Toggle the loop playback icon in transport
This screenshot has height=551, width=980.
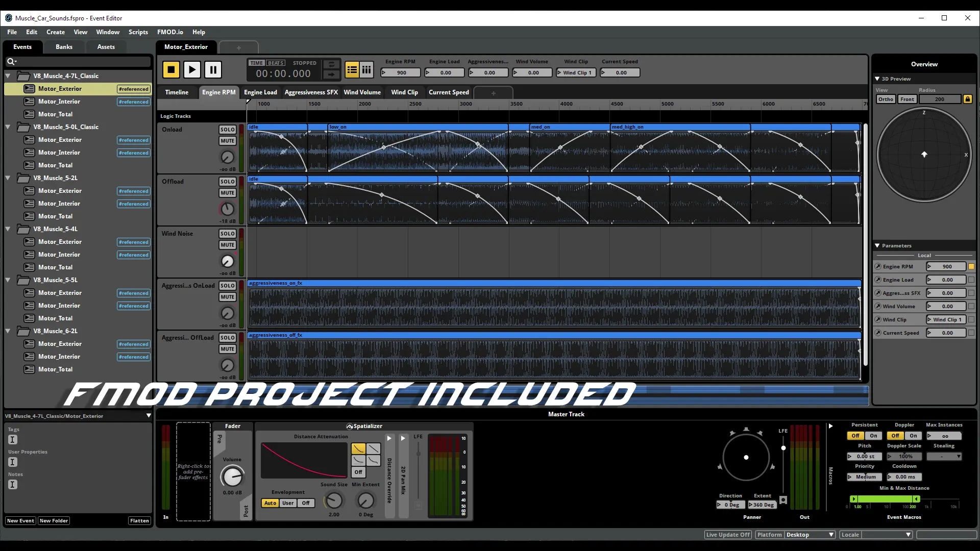[x=331, y=64]
